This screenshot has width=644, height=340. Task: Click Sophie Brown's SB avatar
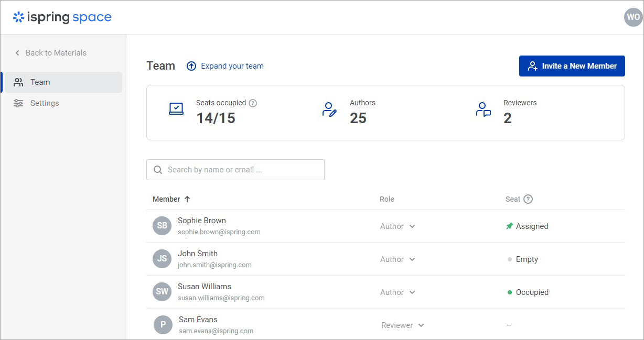(162, 226)
